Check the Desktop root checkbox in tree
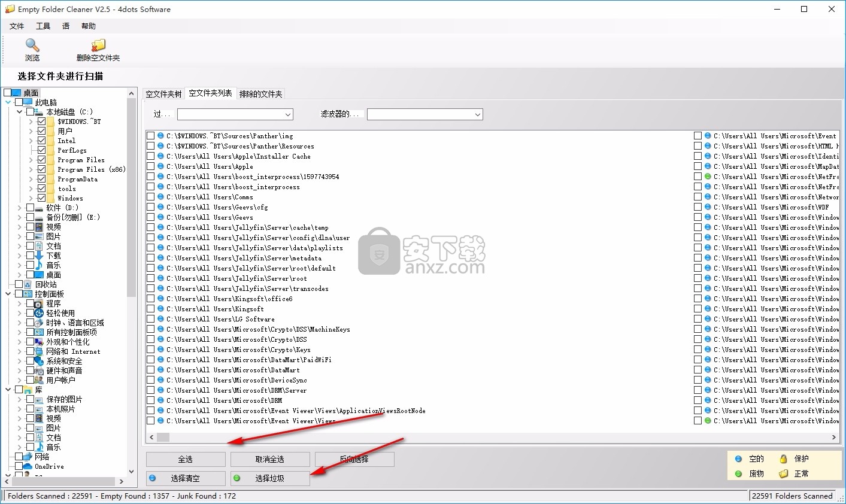Image resolution: width=846 pixels, height=504 pixels. click(x=8, y=93)
